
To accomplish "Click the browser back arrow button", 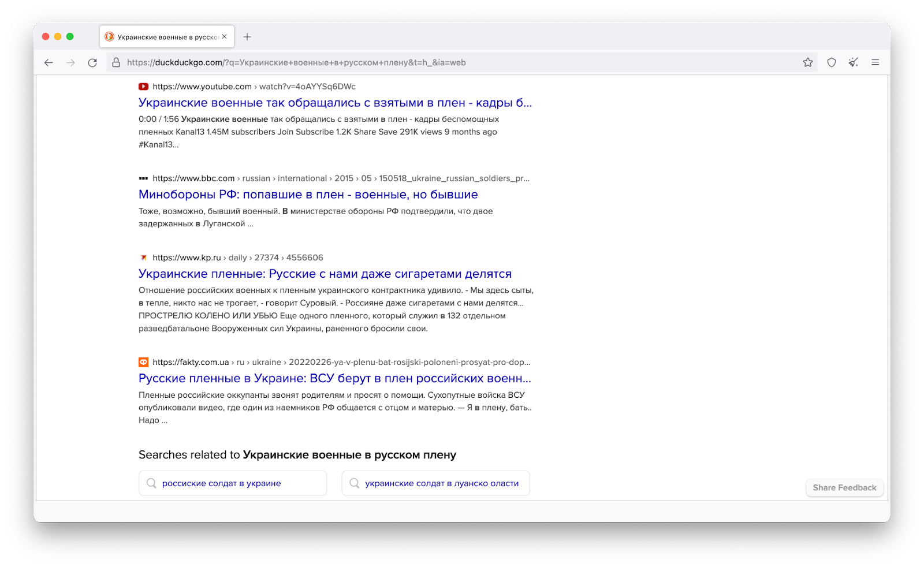I will pos(49,62).
